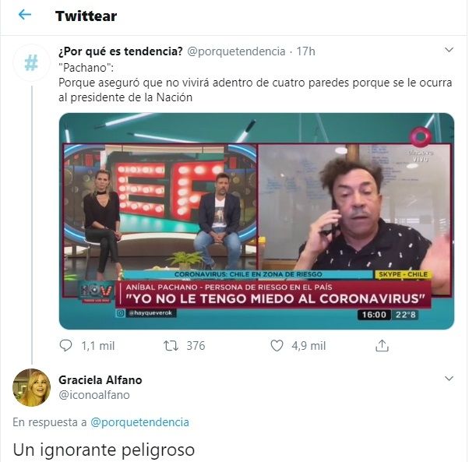Expand options chevron on porquetendencia tweet
This screenshot has width=476, height=462.
pos(449,50)
